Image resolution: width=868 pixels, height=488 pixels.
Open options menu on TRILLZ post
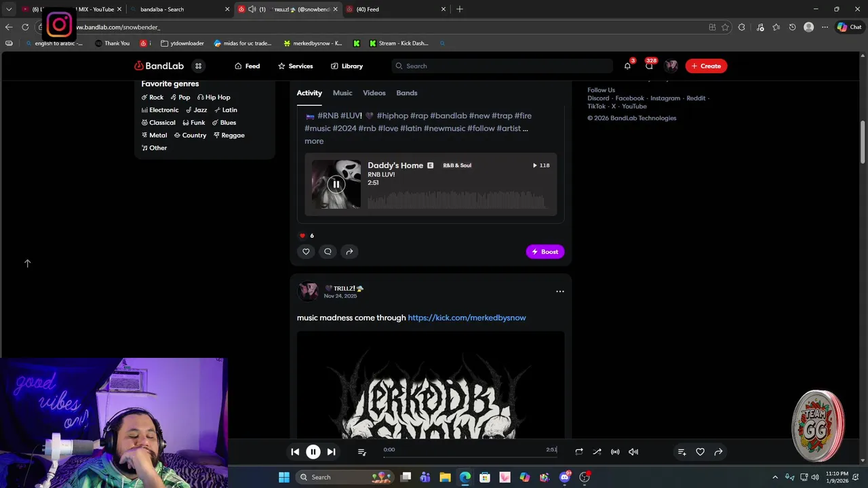coord(560,291)
